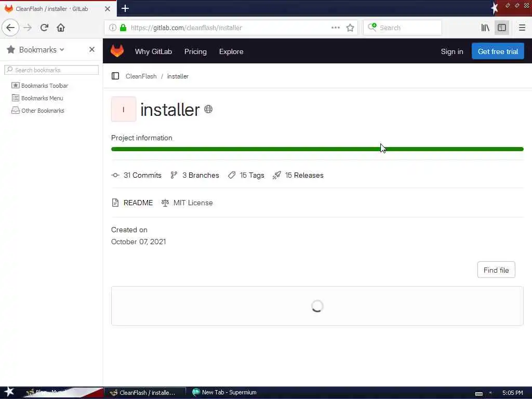Open the 31 Commits link
This screenshot has height=399, width=532.
click(137, 175)
